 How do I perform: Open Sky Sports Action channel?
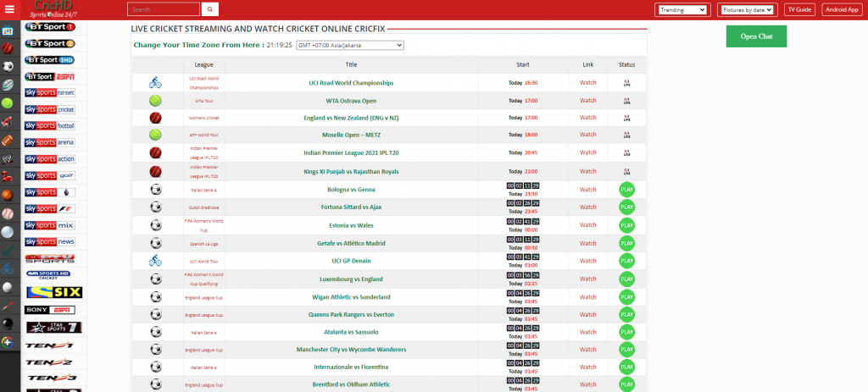[x=50, y=159]
